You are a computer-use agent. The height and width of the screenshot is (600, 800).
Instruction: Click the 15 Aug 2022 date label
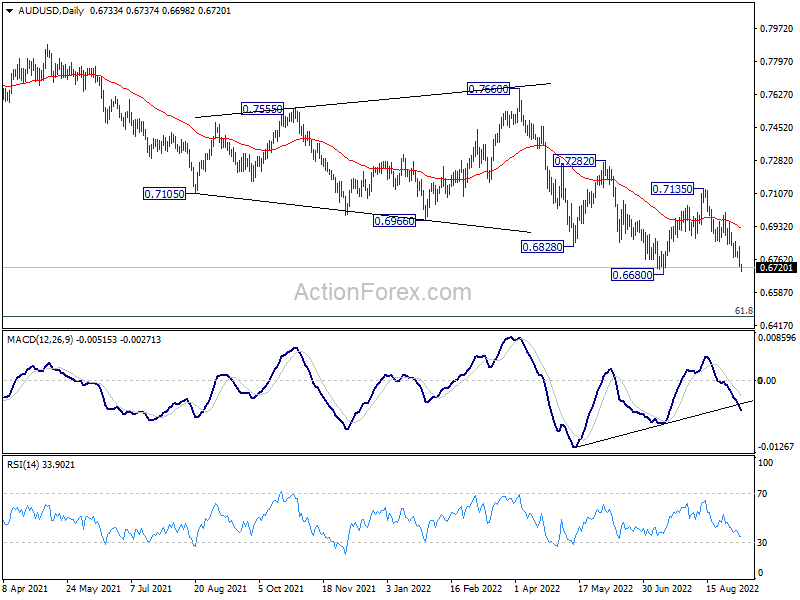click(x=732, y=589)
